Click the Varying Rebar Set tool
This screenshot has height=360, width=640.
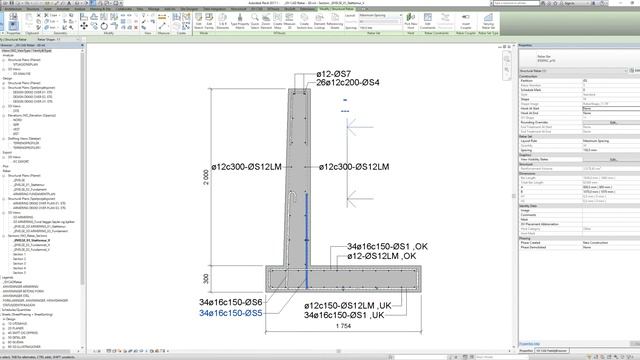point(488,21)
